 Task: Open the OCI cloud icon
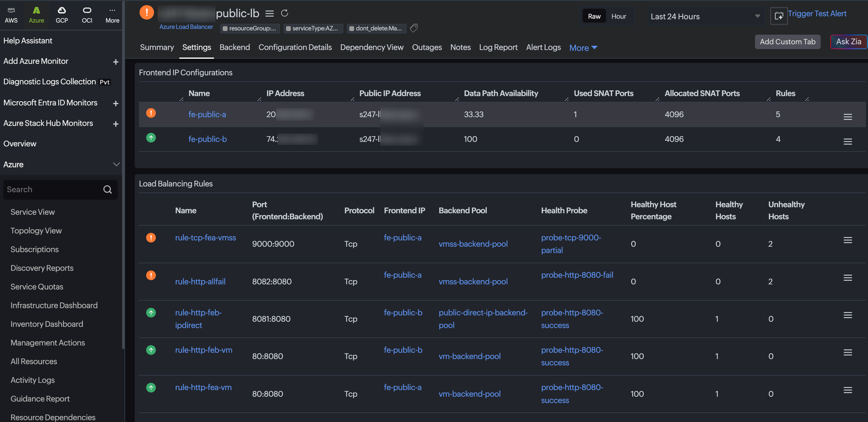(87, 15)
